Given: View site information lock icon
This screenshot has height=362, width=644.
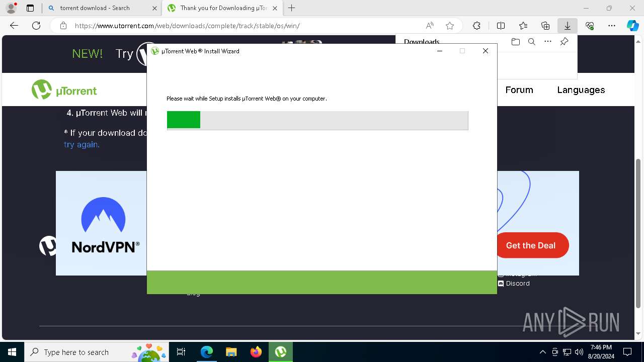Looking at the screenshot, I should tap(63, 26).
